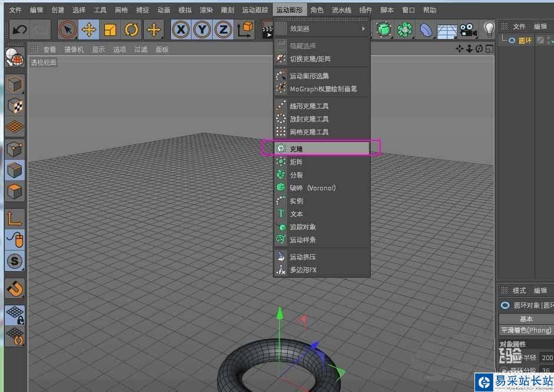
Task: Open the attribute manager 模式 menu
Action: point(519,291)
